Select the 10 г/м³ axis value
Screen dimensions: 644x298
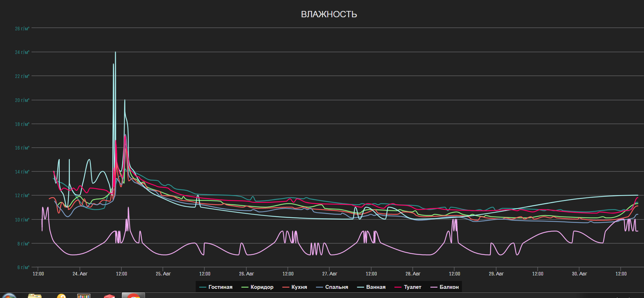22,220
